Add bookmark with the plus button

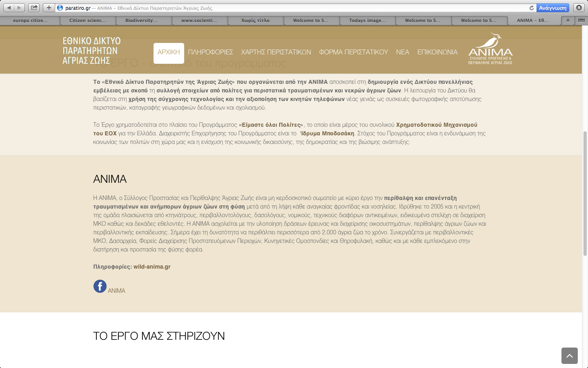(x=49, y=8)
